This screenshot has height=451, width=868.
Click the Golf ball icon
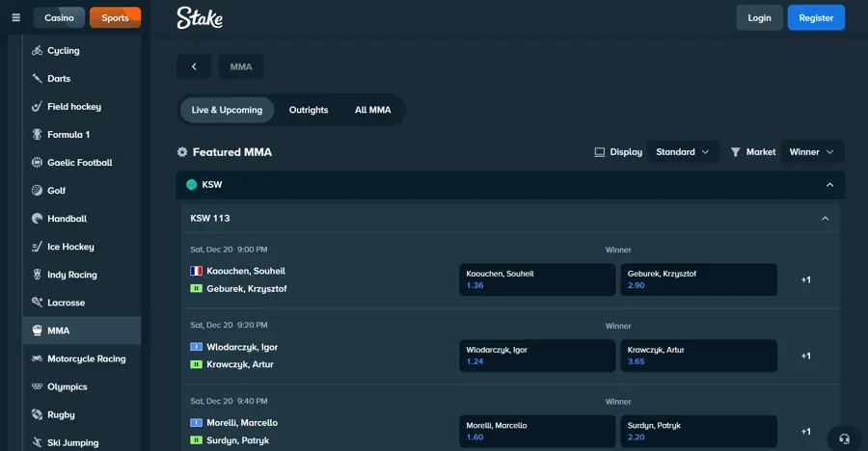click(37, 191)
